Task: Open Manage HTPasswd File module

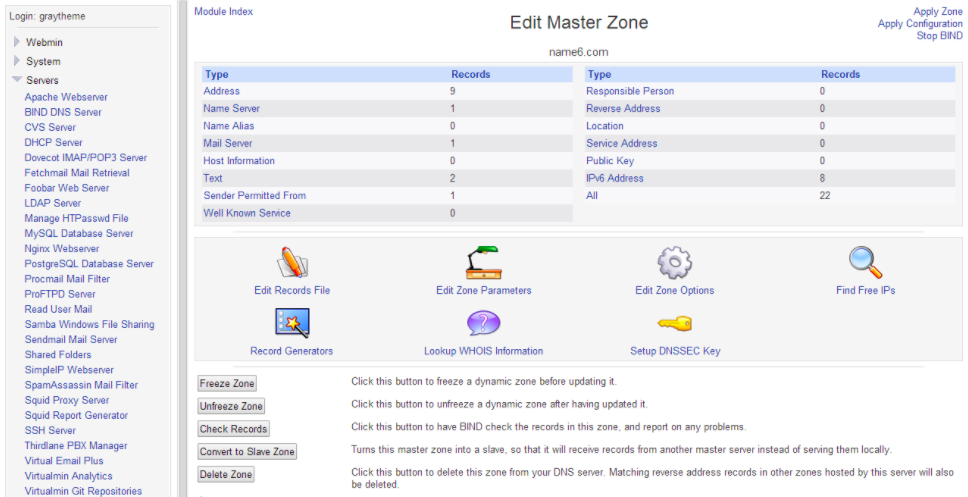Action: click(77, 218)
